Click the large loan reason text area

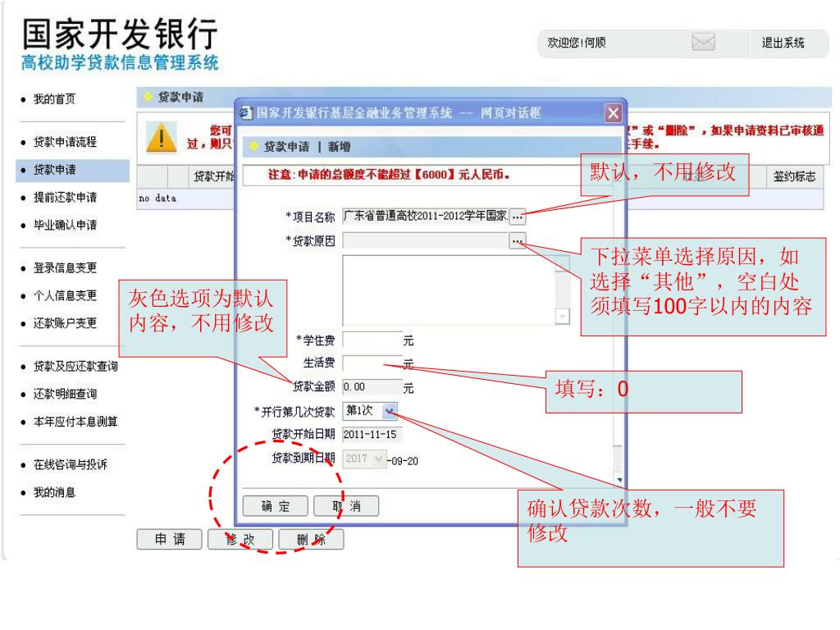point(449,290)
